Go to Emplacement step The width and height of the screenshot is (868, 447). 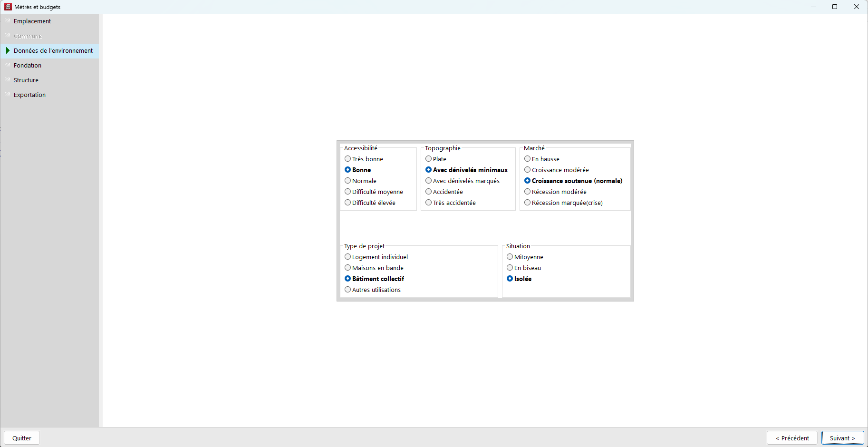[49, 21]
